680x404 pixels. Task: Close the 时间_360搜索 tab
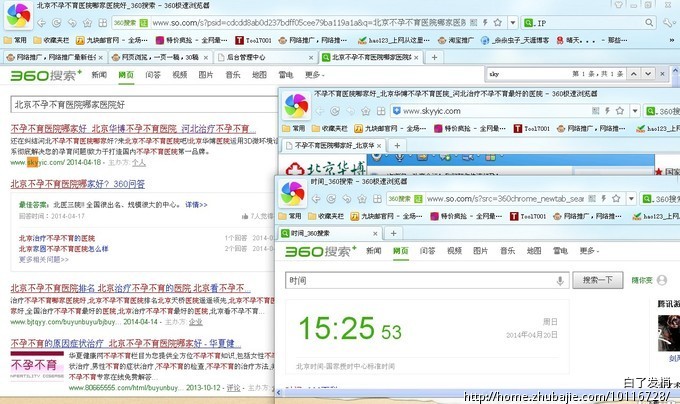[x=375, y=233]
